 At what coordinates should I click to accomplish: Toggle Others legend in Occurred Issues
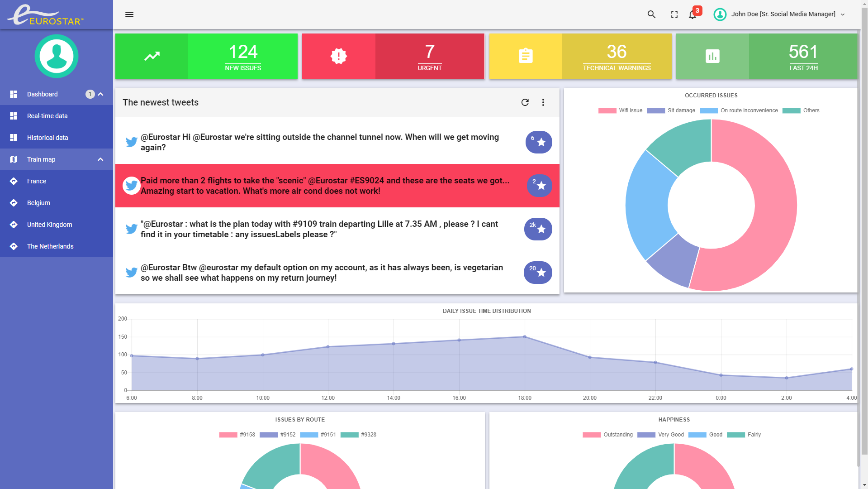click(801, 110)
